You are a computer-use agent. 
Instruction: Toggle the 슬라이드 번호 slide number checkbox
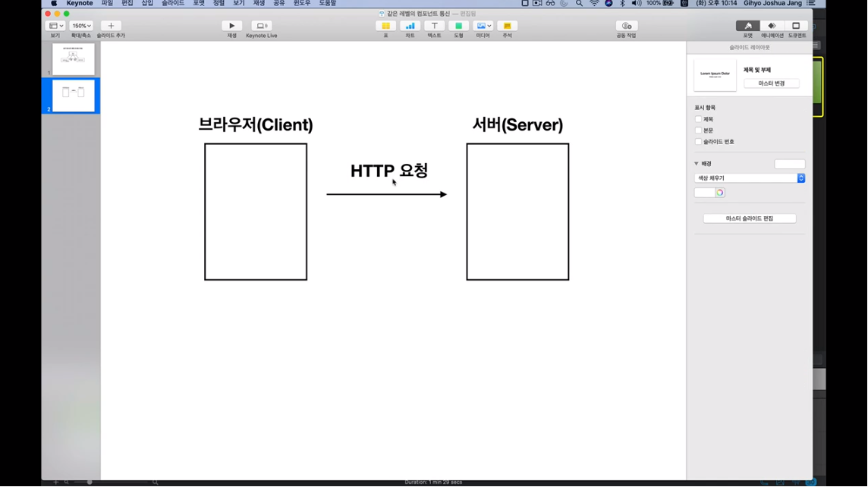(x=698, y=142)
